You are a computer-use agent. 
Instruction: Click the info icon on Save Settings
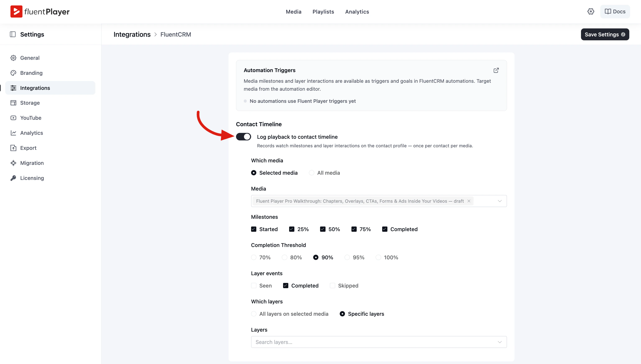(x=623, y=34)
